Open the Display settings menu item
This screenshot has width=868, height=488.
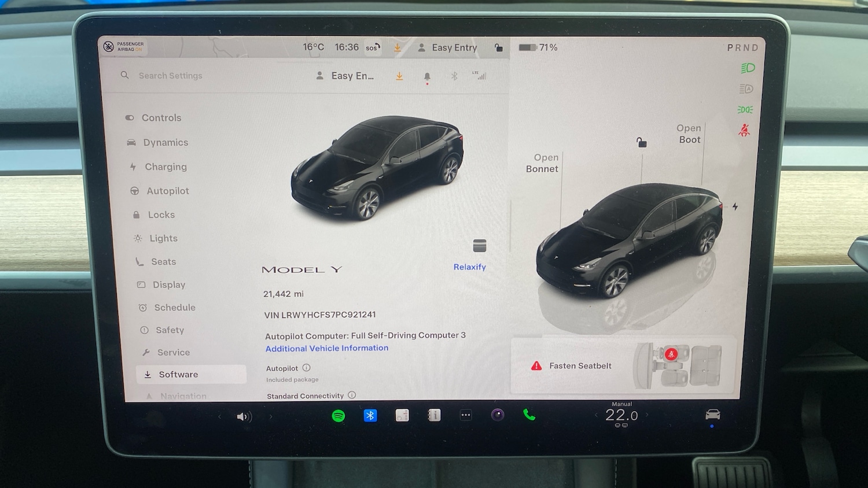pos(168,284)
